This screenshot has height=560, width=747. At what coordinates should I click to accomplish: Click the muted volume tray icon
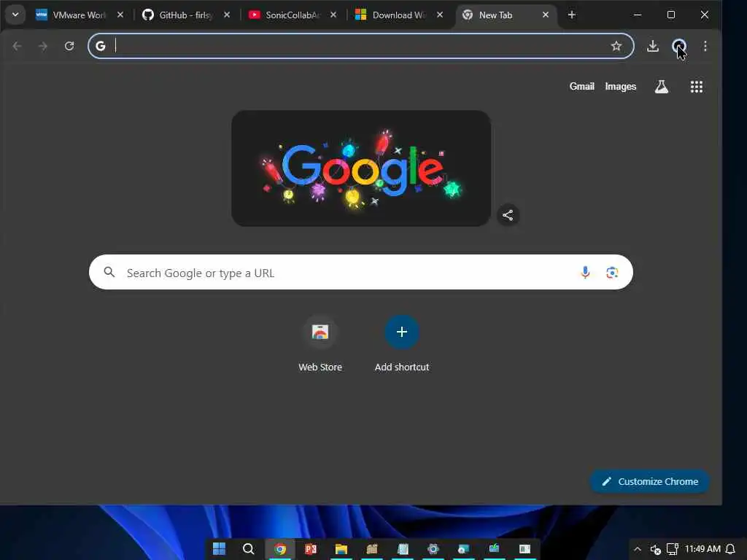pos(656,550)
